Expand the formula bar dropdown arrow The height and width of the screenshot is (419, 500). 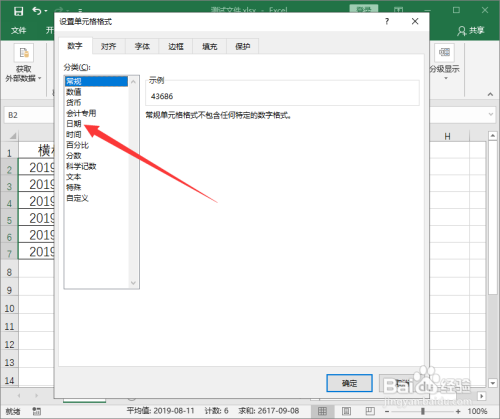pyautogui.click(x=491, y=114)
